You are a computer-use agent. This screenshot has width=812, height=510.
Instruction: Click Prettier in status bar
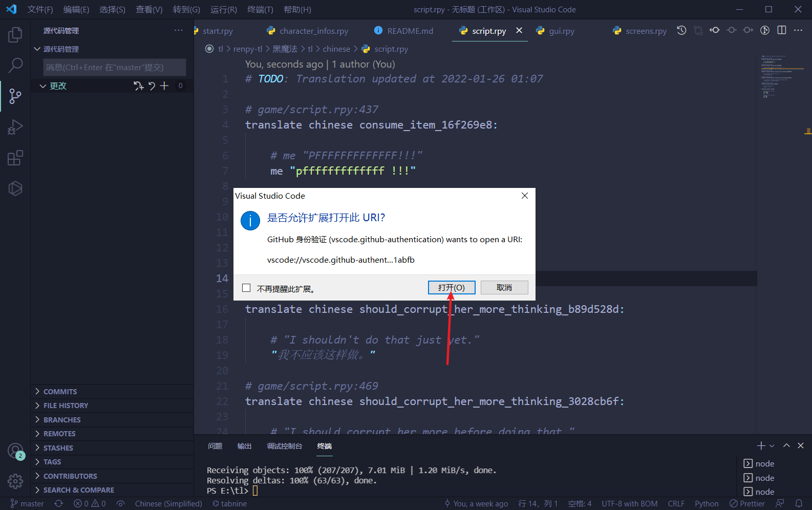(x=747, y=503)
